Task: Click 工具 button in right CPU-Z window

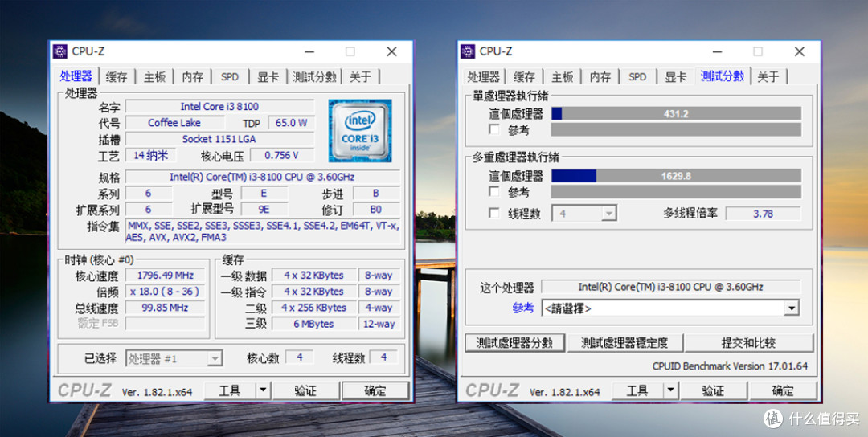Action: pyautogui.click(x=637, y=391)
